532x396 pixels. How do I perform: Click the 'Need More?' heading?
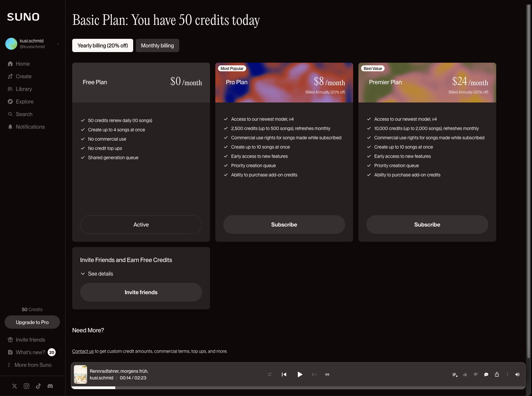click(x=88, y=330)
